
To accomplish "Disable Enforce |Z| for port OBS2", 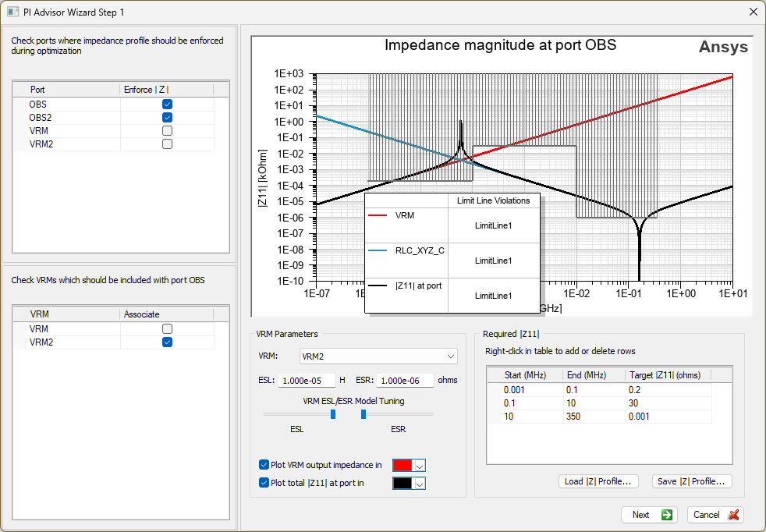I will [x=167, y=117].
